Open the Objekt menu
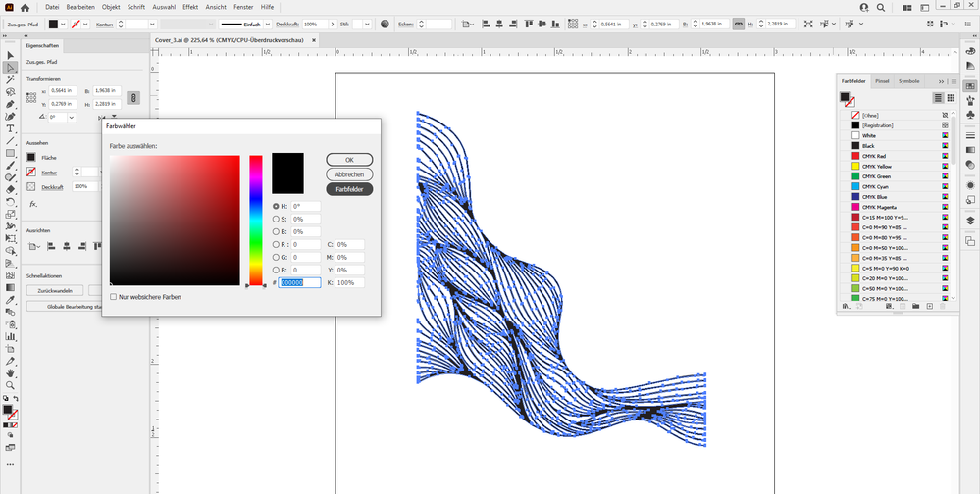980x494 pixels. (x=111, y=7)
